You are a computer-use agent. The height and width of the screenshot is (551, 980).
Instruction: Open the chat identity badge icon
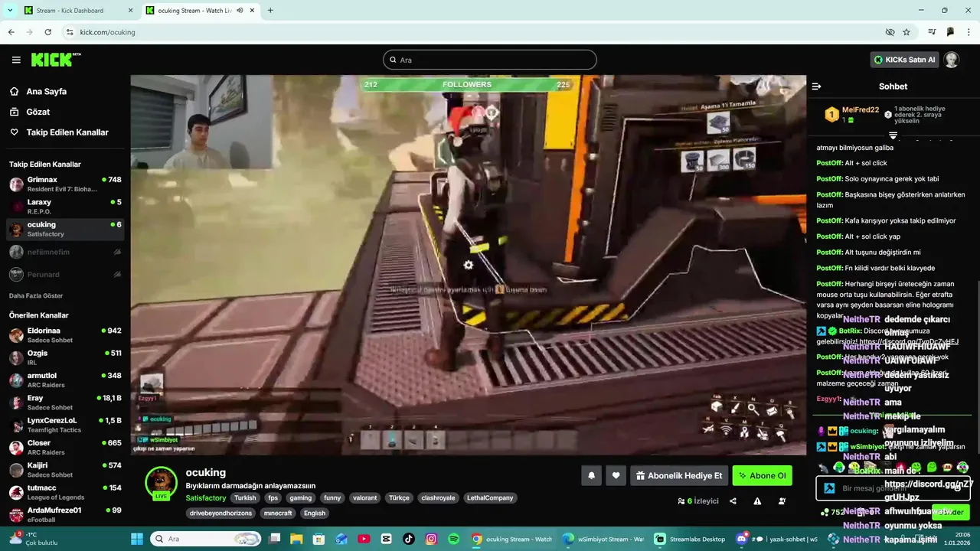click(828, 488)
